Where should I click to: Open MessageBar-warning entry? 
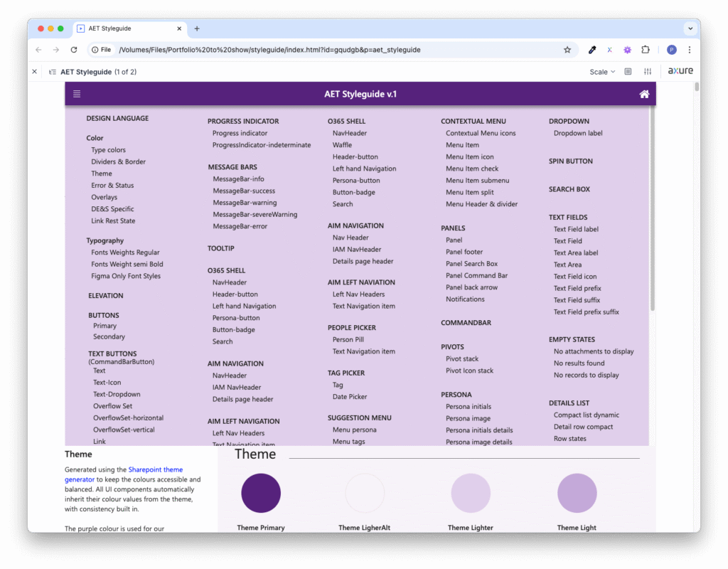[x=245, y=203]
